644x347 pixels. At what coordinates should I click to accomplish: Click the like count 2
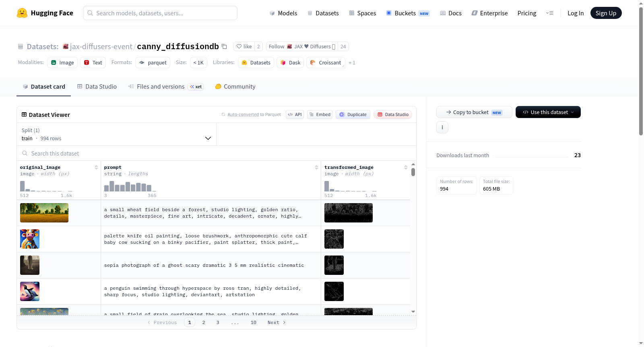(258, 46)
